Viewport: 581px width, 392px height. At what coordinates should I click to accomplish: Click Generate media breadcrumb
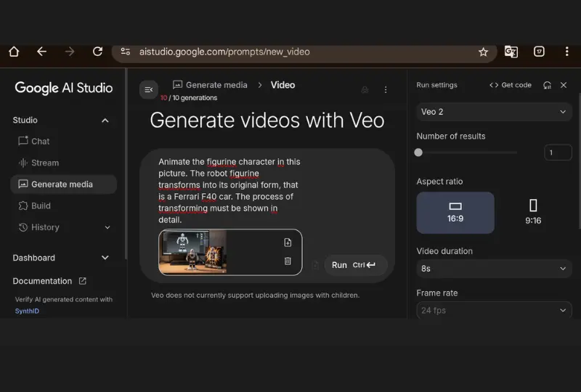click(210, 85)
